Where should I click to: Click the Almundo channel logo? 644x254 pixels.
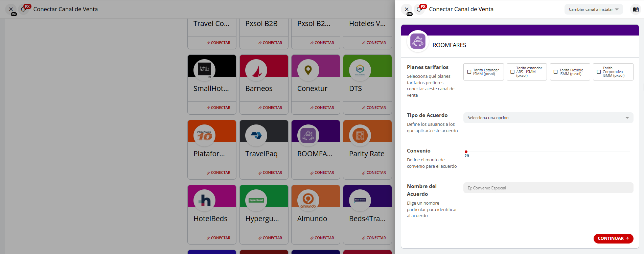(x=308, y=200)
